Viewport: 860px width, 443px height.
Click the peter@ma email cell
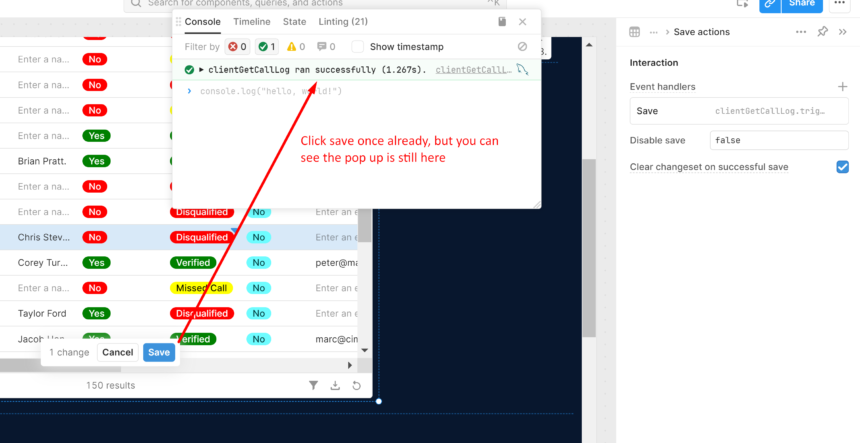tap(337, 263)
